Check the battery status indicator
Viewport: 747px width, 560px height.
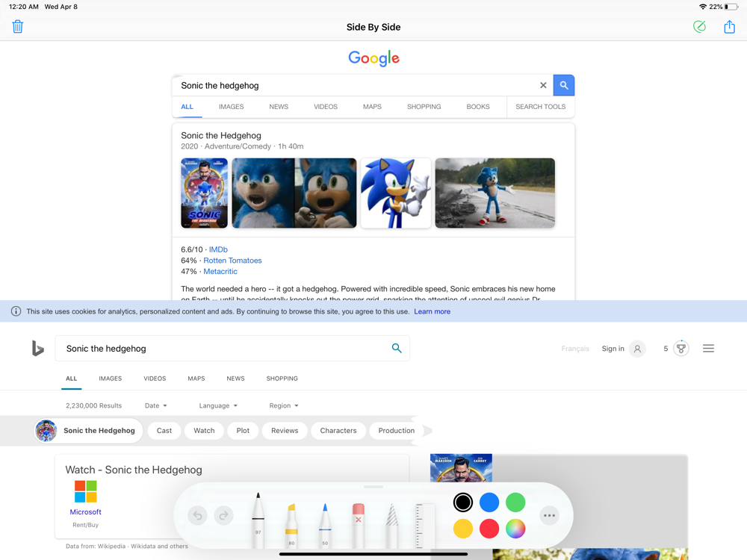[731, 7]
